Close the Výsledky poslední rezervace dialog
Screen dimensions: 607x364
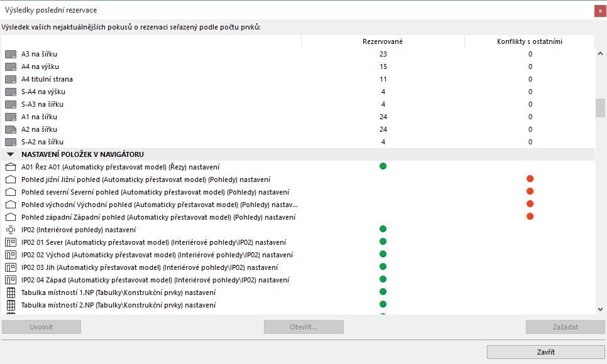[x=600, y=11]
